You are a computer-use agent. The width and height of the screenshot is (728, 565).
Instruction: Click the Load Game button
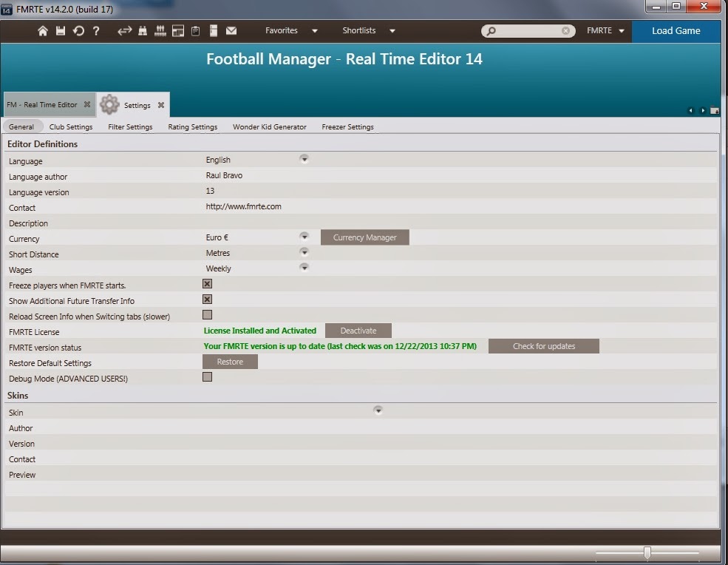click(676, 30)
